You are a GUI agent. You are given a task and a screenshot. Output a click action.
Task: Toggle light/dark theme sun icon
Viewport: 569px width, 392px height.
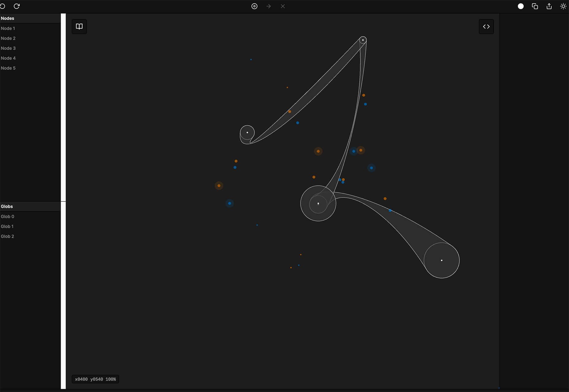563,6
